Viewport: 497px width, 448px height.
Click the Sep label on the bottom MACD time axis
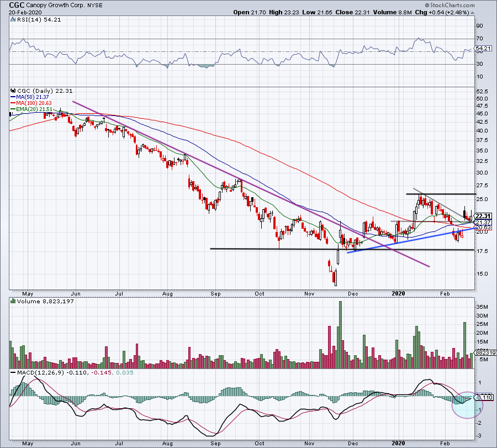click(215, 443)
